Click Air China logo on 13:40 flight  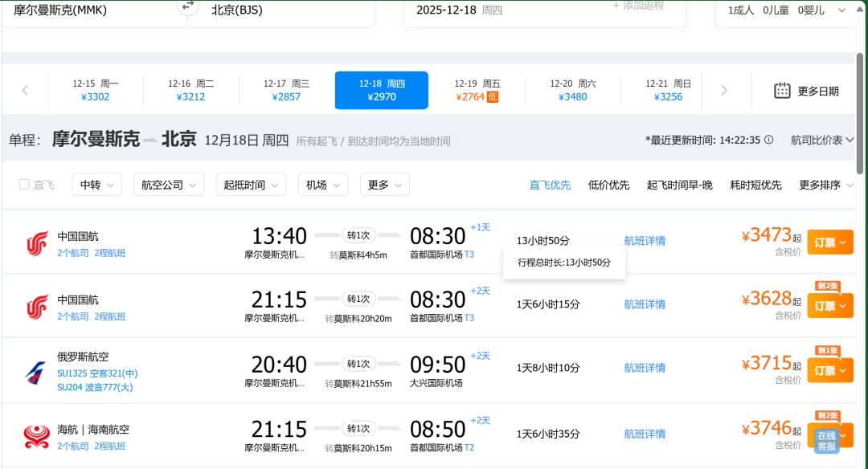click(37, 244)
